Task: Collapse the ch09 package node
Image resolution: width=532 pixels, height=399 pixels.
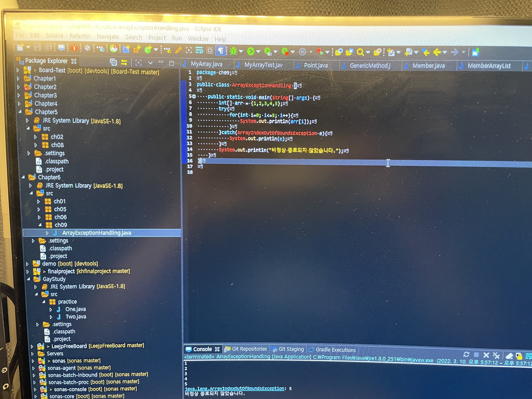Action: (40, 225)
